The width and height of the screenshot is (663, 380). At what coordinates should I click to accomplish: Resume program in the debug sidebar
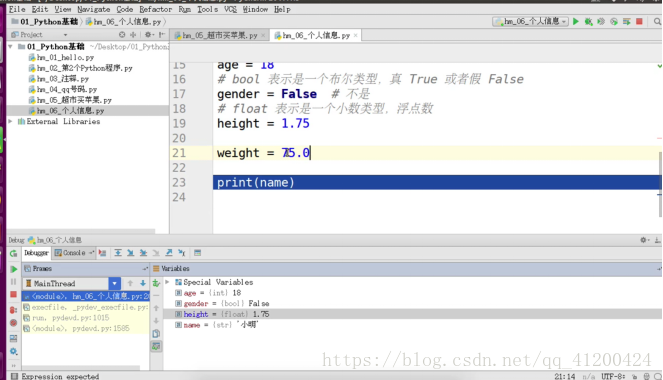point(14,269)
